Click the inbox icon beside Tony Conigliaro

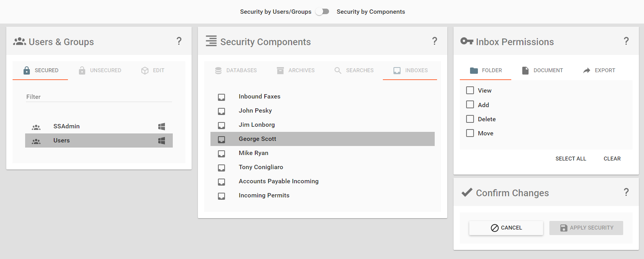[x=221, y=168]
